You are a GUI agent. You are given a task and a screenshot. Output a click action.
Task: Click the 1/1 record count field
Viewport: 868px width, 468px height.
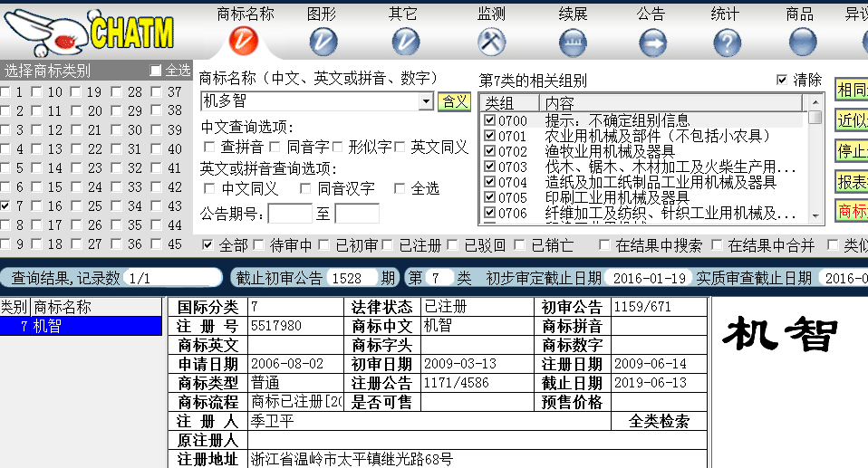click(173, 278)
